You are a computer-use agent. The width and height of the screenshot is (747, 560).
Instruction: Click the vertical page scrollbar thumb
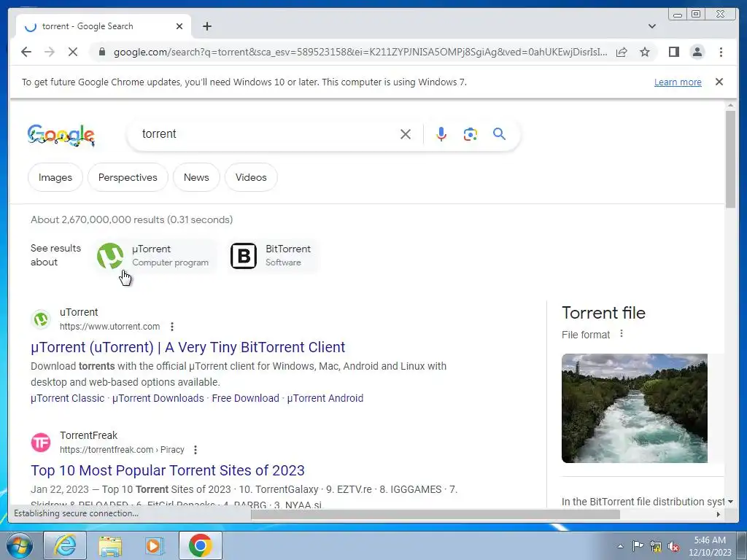pyautogui.click(x=730, y=159)
